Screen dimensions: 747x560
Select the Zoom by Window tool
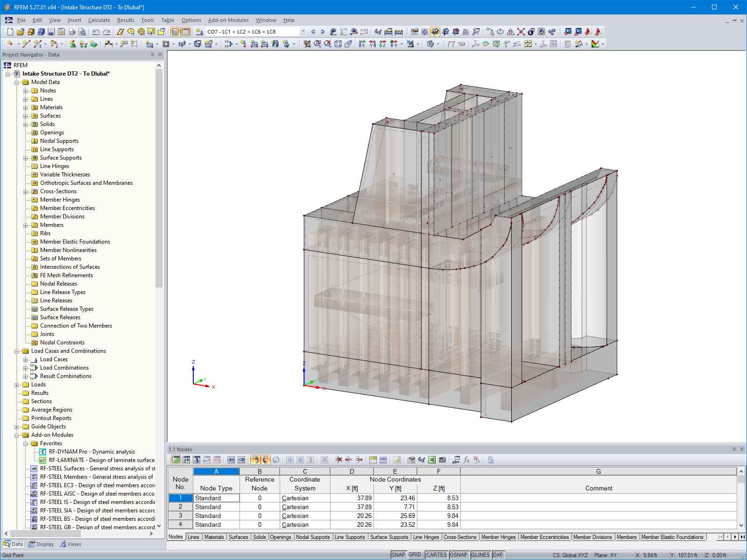317,44
